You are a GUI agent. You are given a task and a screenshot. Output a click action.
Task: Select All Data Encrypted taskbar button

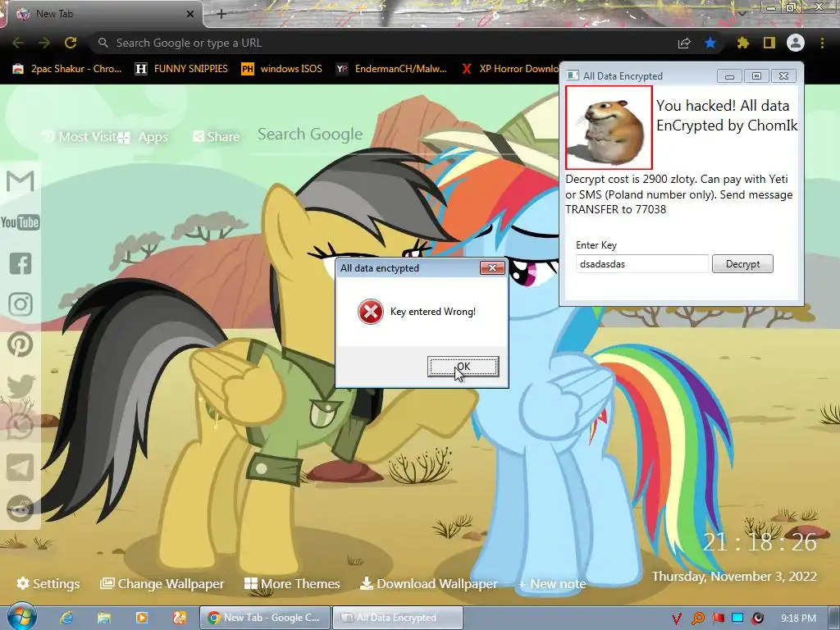pyautogui.click(x=398, y=618)
